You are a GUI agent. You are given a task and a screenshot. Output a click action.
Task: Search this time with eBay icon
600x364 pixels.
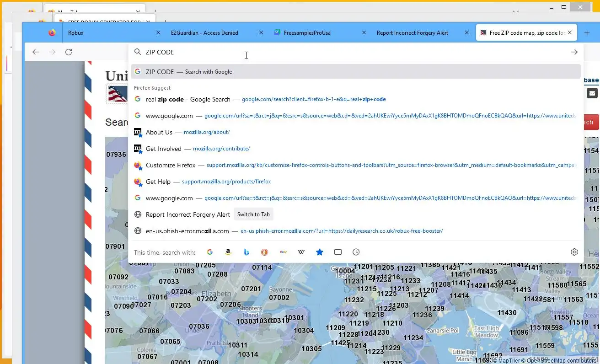pyautogui.click(x=283, y=252)
